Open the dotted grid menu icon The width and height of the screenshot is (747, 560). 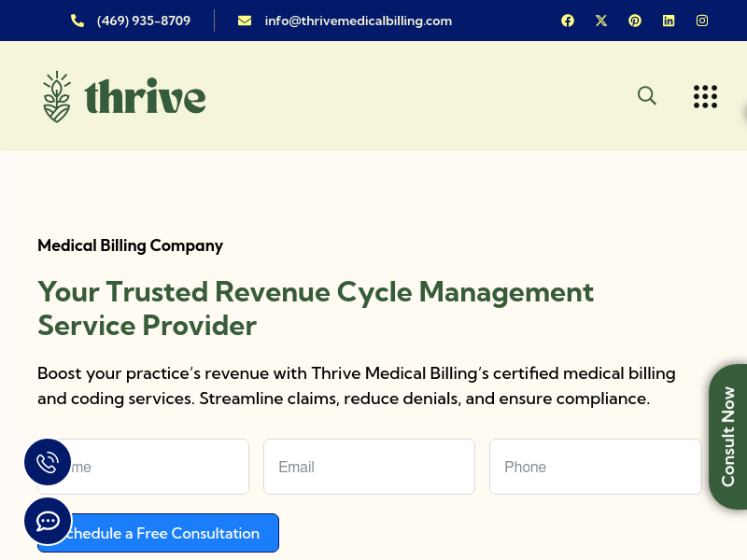click(706, 97)
